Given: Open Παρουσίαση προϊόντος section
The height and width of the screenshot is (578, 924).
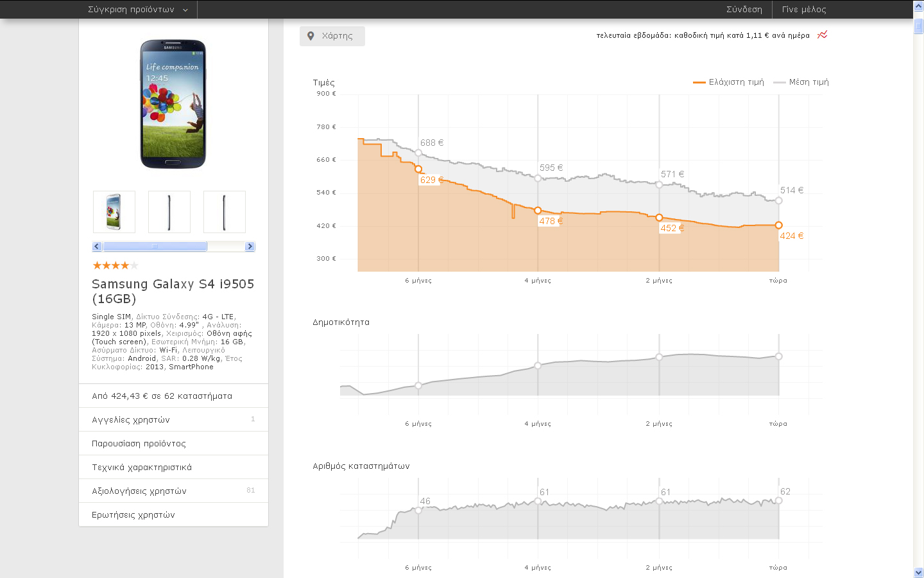Looking at the screenshot, I should pyautogui.click(x=173, y=443).
